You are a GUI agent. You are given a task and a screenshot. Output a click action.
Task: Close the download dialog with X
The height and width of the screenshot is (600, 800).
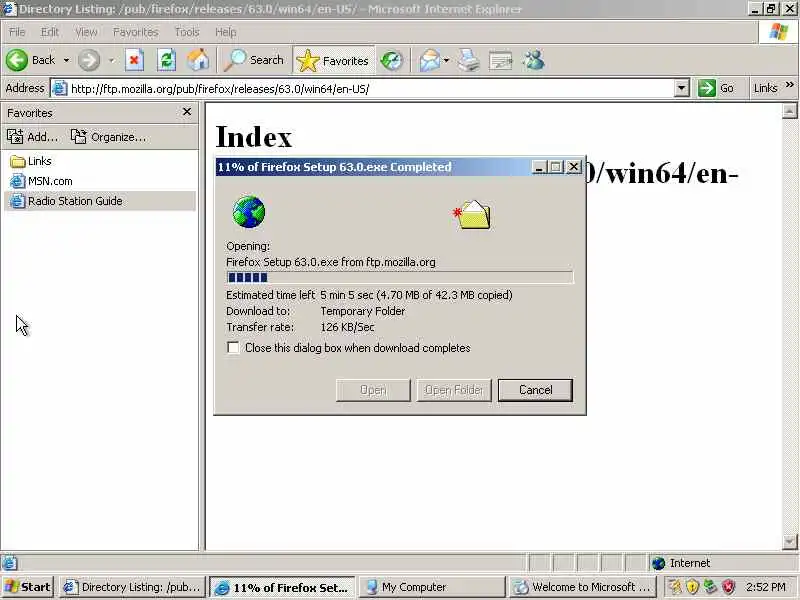pos(573,167)
